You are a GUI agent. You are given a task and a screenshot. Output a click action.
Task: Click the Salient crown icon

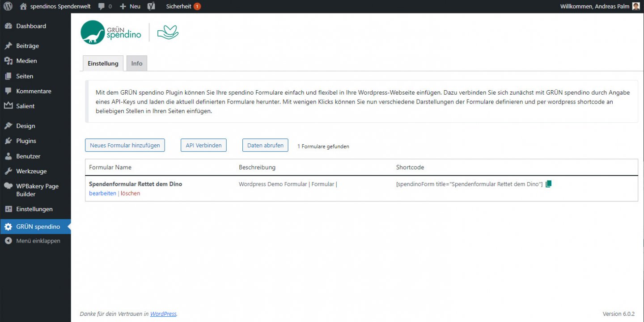point(8,106)
